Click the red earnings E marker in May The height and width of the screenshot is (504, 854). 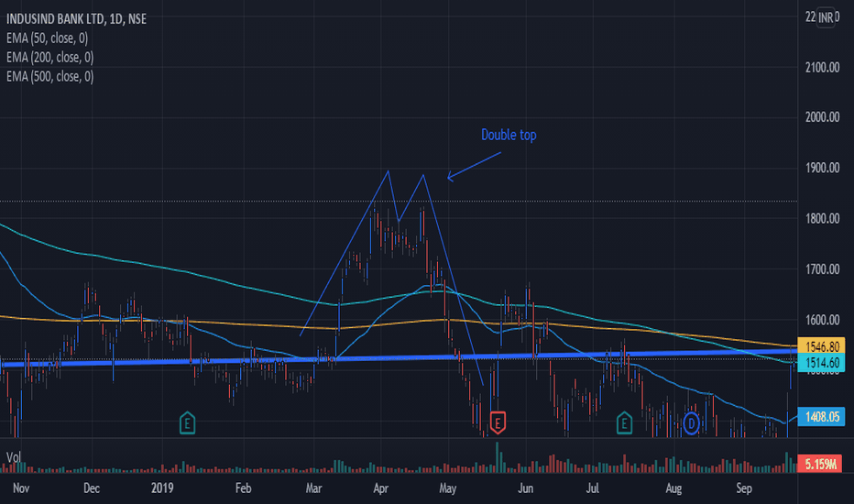point(498,422)
